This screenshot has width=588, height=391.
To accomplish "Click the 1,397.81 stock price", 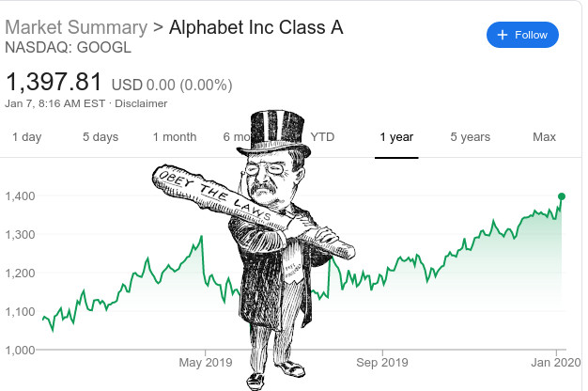I will tap(54, 82).
